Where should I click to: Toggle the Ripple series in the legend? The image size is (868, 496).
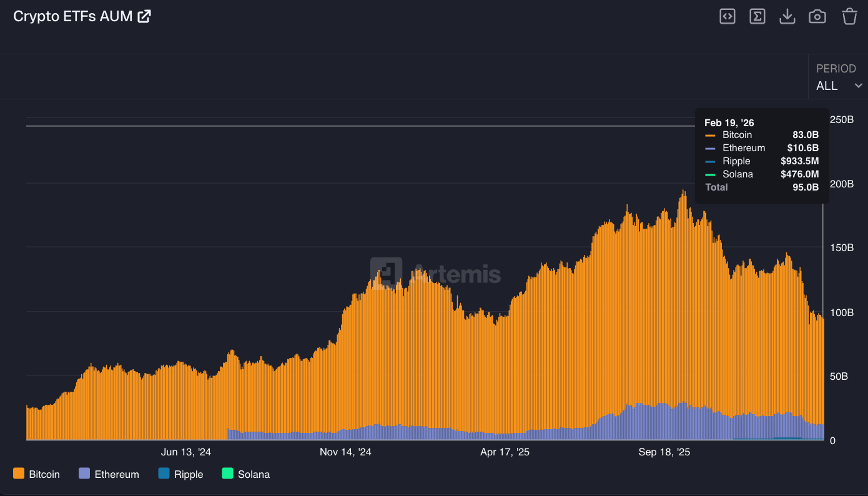click(x=181, y=474)
